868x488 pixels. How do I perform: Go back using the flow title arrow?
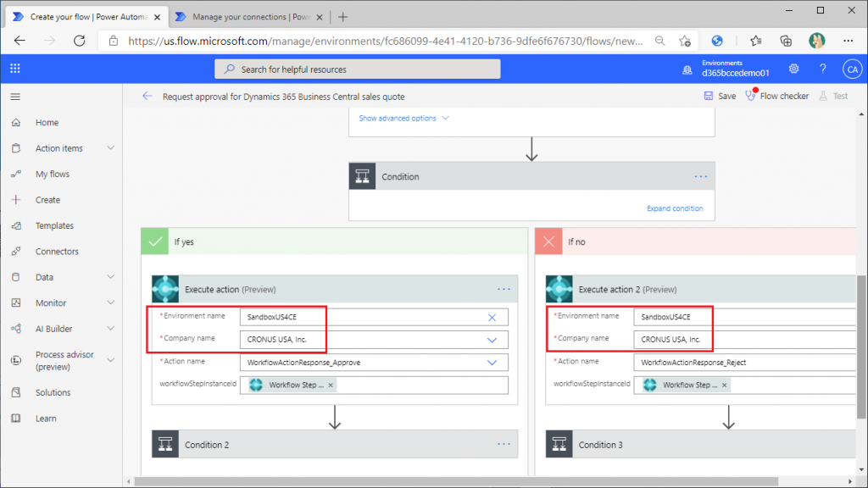[147, 97]
